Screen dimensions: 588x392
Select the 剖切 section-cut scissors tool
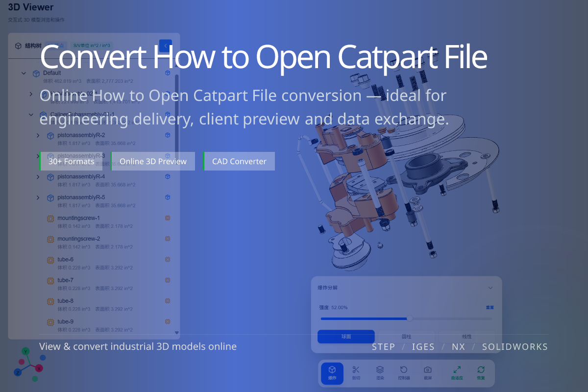coord(356,373)
